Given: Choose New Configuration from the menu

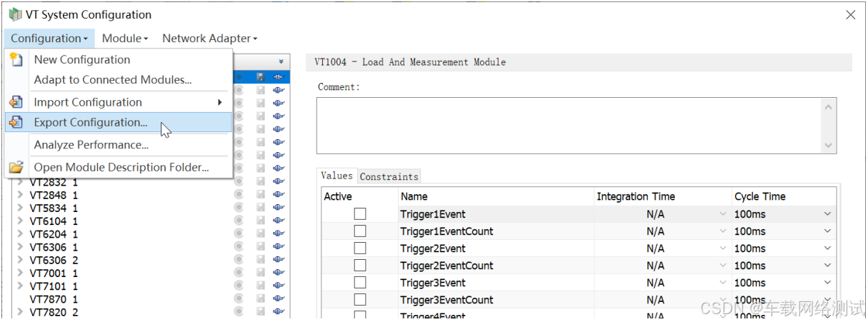Looking at the screenshot, I should (x=119, y=60).
